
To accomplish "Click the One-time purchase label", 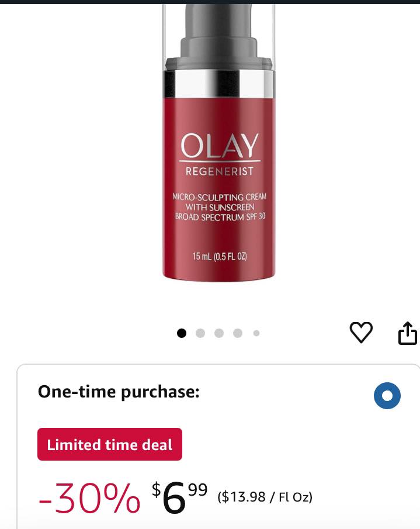I will coord(119,392).
